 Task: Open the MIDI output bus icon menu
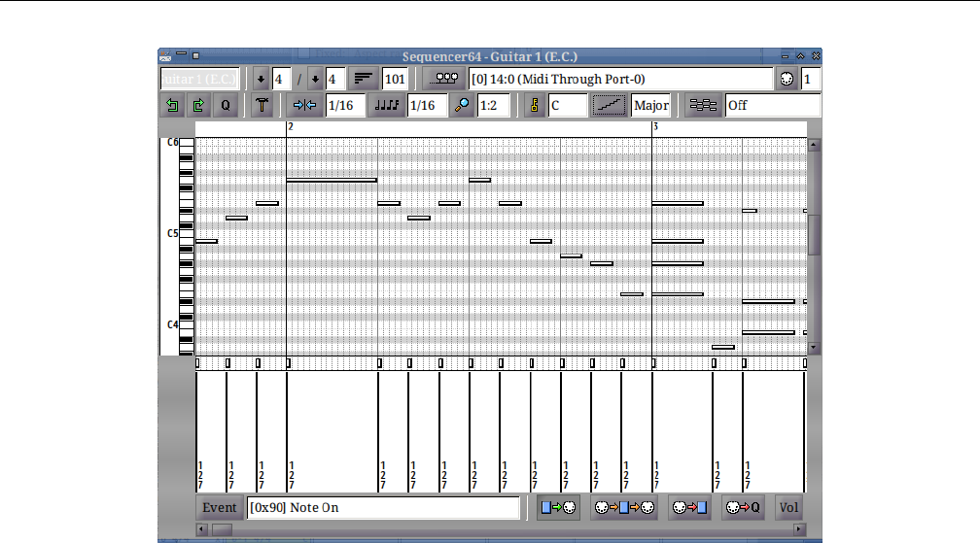444,80
